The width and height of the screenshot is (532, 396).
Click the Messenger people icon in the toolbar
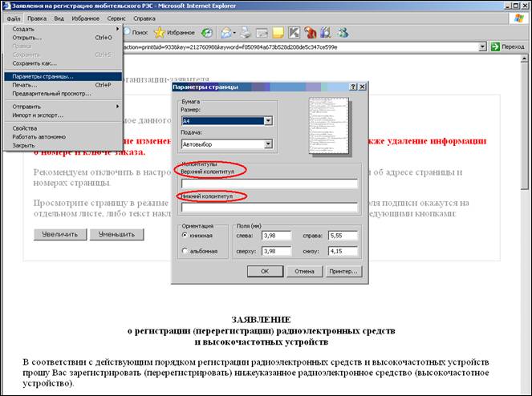(343, 33)
